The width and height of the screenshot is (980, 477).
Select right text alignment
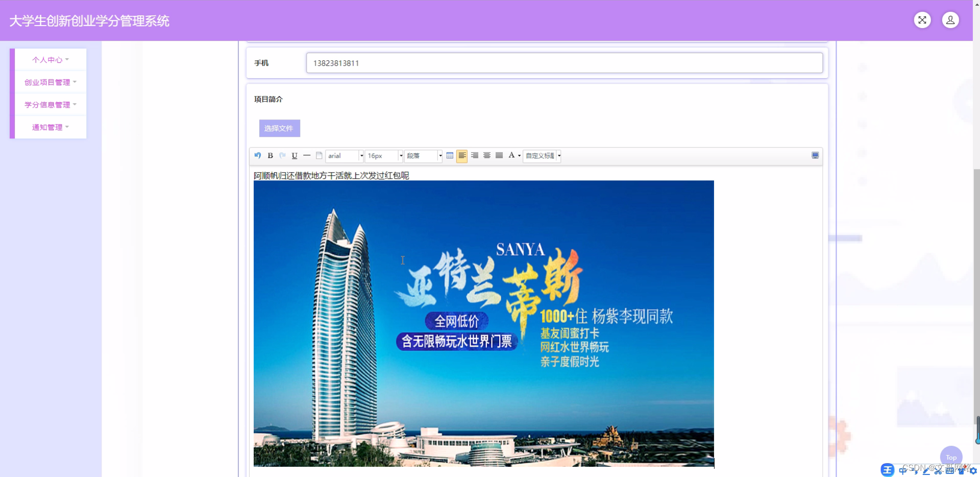[x=475, y=156]
